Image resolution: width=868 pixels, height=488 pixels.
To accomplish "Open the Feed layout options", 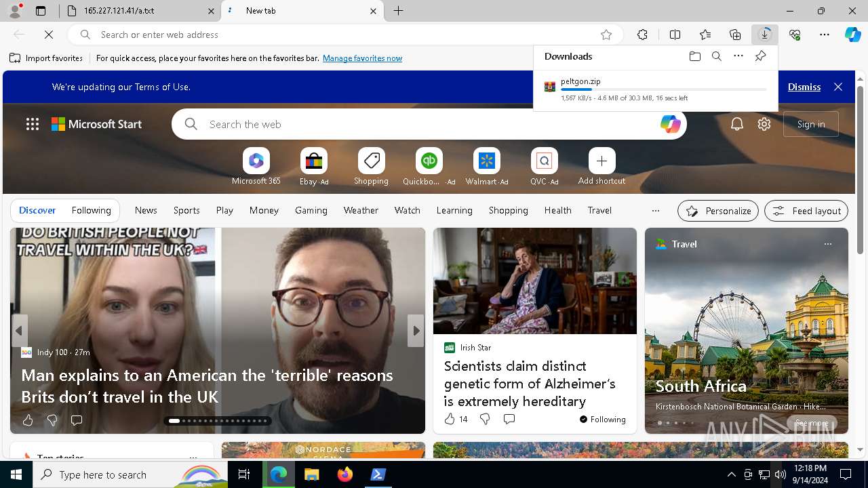I will (806, 211).
